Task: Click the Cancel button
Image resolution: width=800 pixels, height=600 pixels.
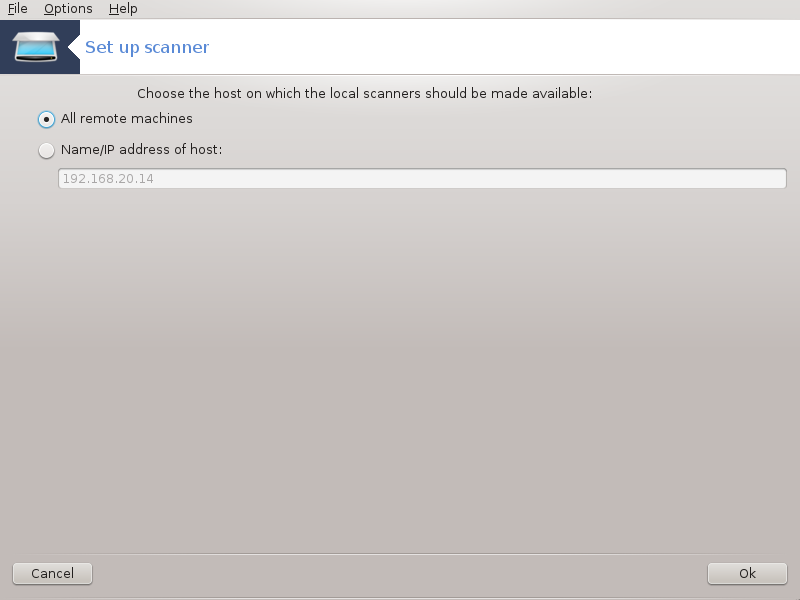Action: (x=53, y=573)
